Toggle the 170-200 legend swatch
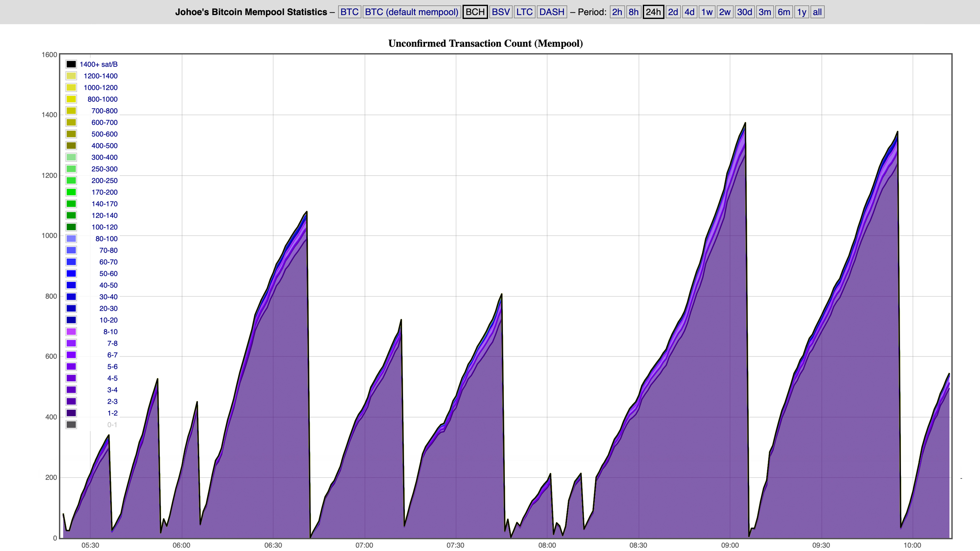Image resolution: width=980 pixels, height=551 pixels. tap(71, 192)
